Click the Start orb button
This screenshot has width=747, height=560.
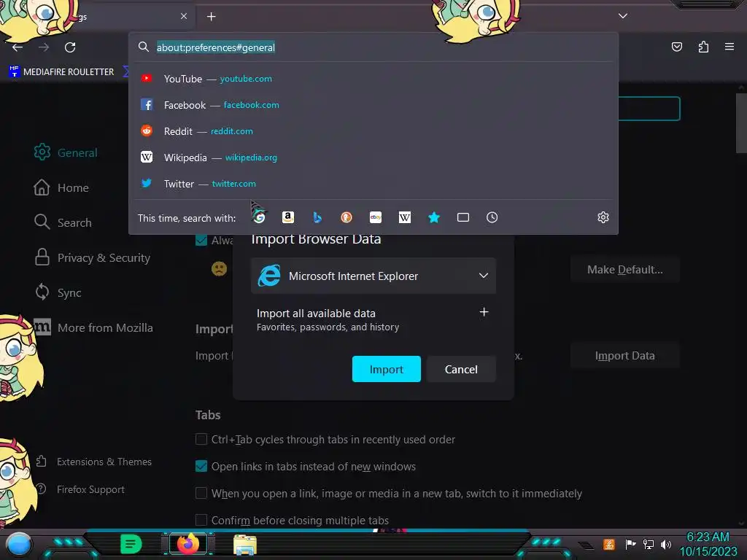[19, 545]
